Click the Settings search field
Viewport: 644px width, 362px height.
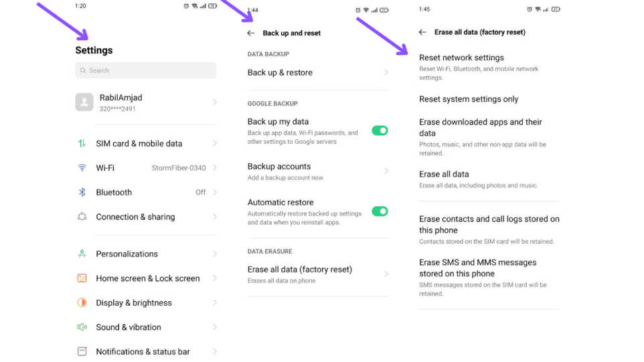tap(146, 70)
